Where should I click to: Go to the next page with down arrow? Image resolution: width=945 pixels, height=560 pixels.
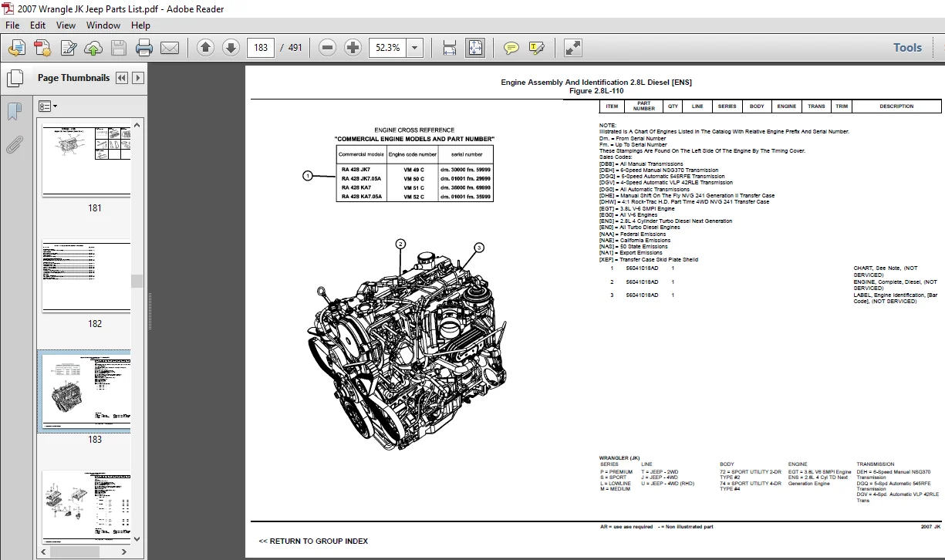point(231,48)
